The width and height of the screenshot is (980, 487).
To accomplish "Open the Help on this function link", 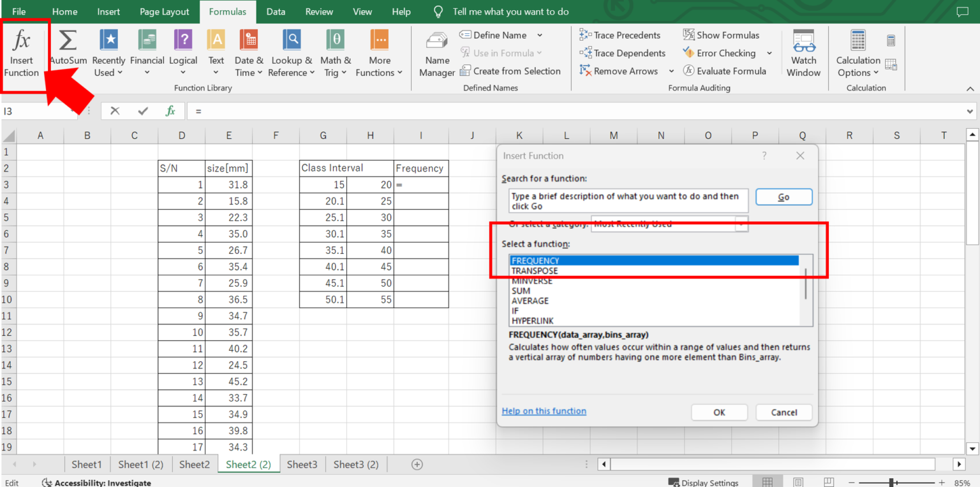I will tap(544, 411).
